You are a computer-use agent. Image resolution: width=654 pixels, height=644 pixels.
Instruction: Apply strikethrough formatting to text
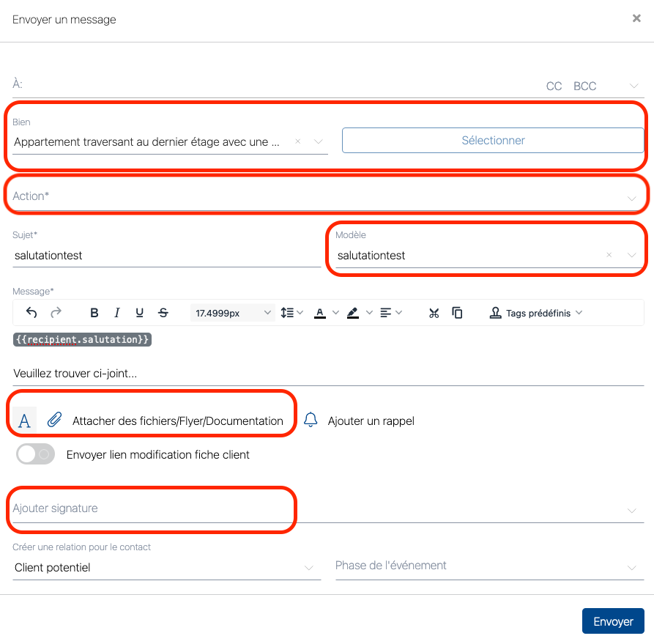coord(163,313)
